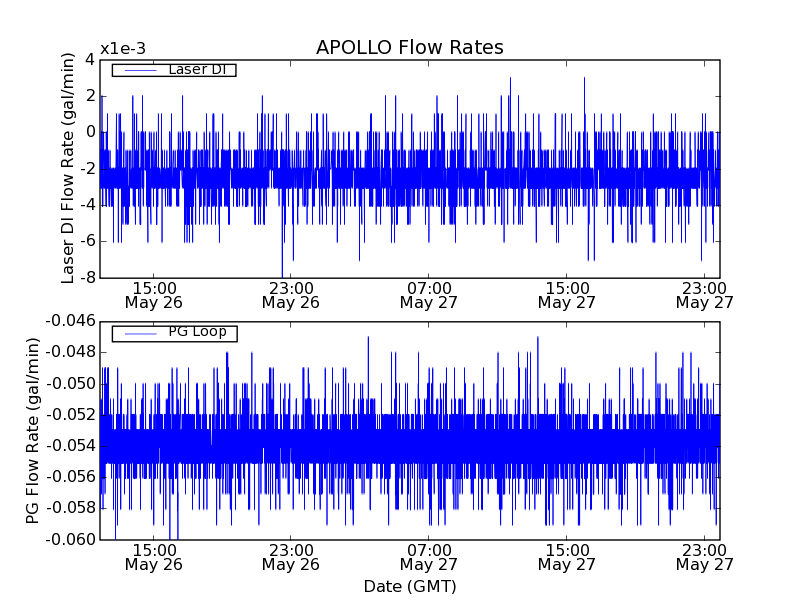Viewport: 800px width, 600px height.
Task: Select the 'PG Loop' legend entry
Action: tap(197, 332)
